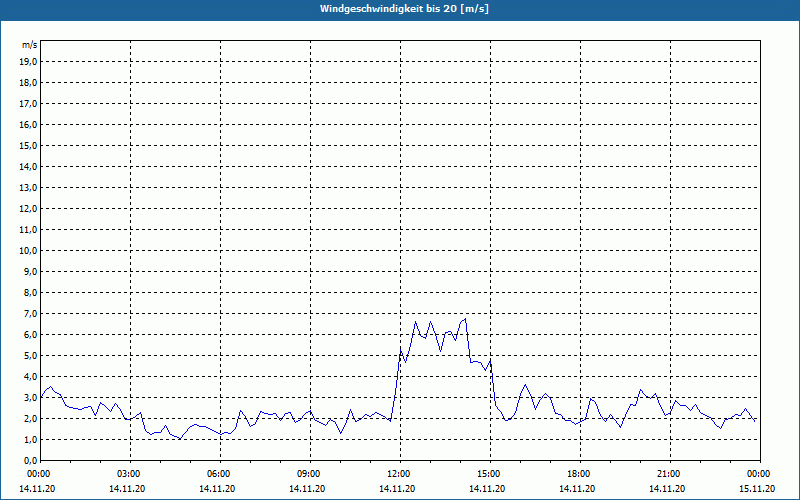Click the 11,0 y-axis label
The image size is (800, 500).
(x=29, y=230)
